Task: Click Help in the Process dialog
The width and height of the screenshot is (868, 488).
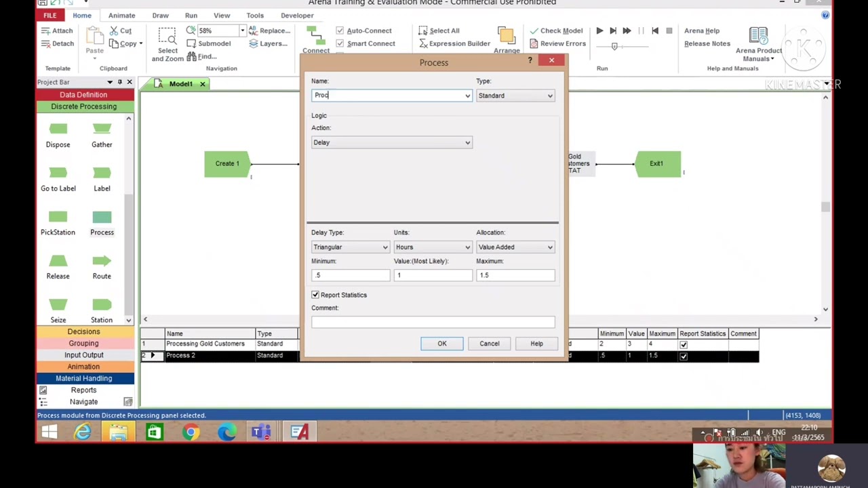Action: (x=536, y=344)
